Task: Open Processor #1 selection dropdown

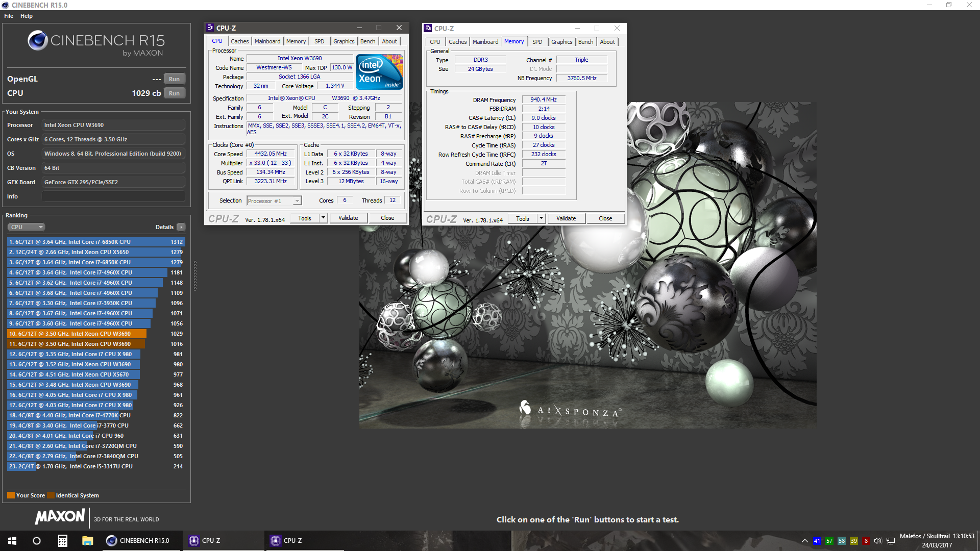Action: [x=274, y=201]
